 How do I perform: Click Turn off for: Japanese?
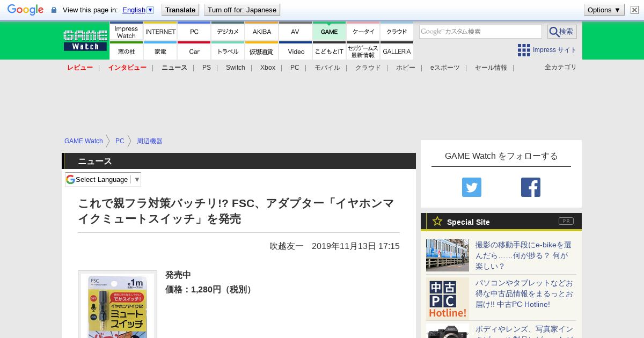tap(242, 10)
